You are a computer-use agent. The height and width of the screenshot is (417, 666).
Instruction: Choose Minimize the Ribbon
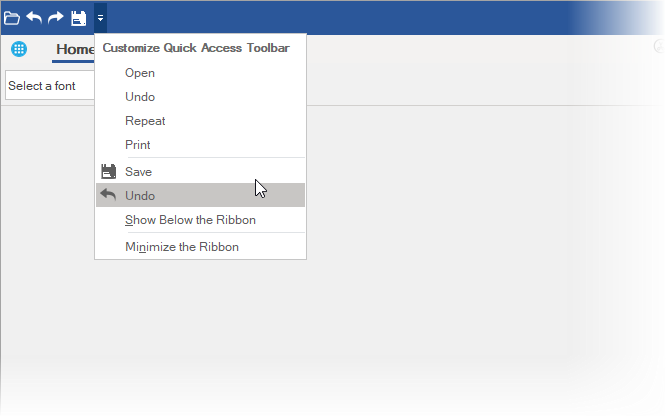point(182,247)
